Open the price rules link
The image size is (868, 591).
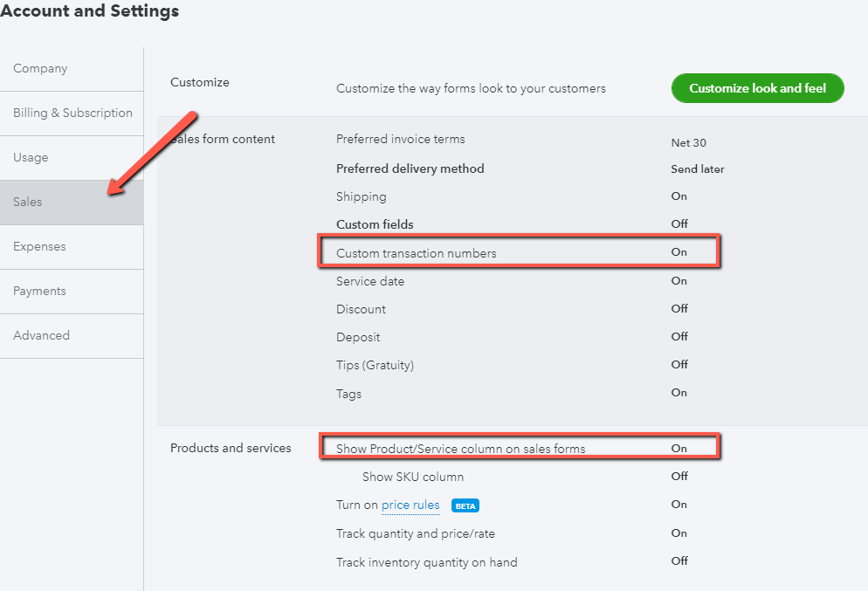click(410, 505)
